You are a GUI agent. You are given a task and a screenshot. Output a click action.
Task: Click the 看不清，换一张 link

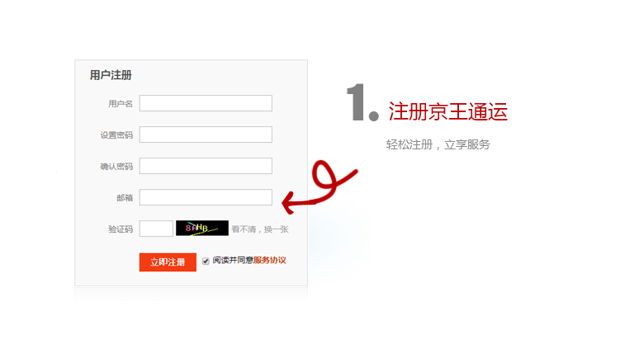pos(260,229)
